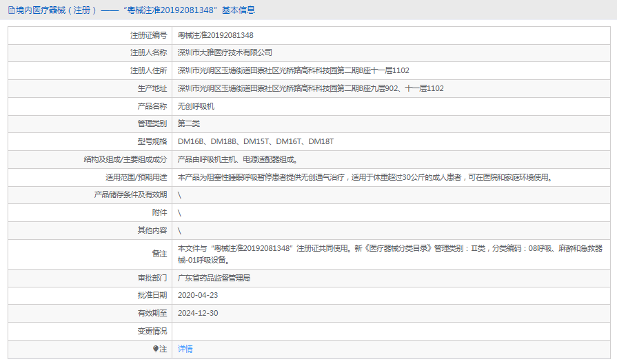Image resolution: width=617 pixels, height=364 pixels.
Task: Click the header title 境内医疗器械（注册）基本信息
Action: click(135, 10)
